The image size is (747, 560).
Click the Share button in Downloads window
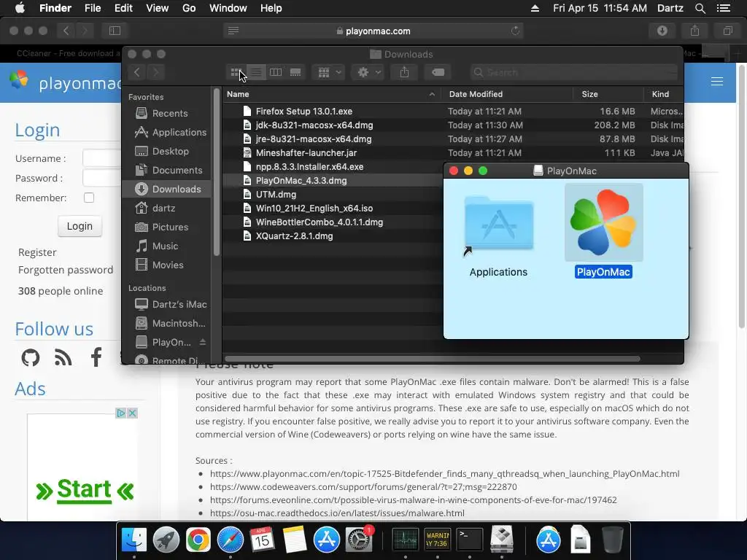404,72
